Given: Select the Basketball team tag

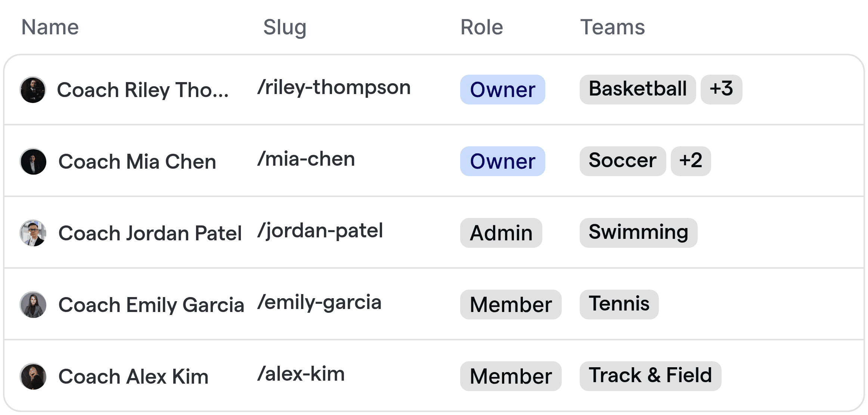Looking at the screenshot, I should click(637, 89).
